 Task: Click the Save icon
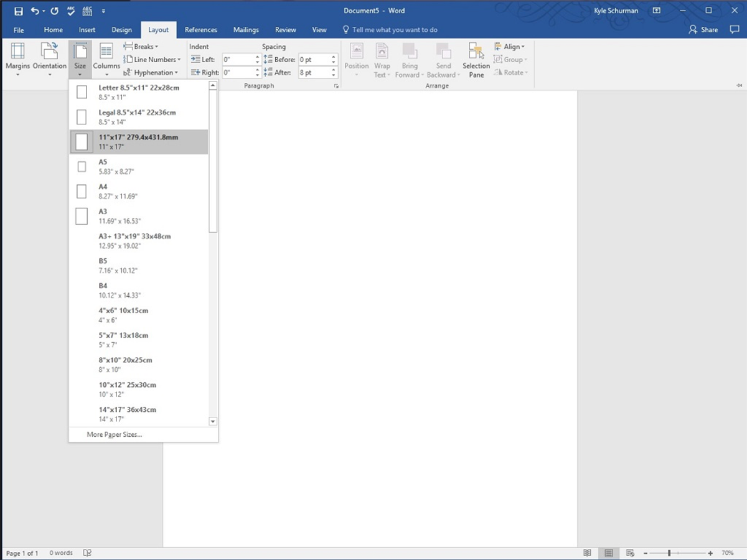[x=17, y=11]
